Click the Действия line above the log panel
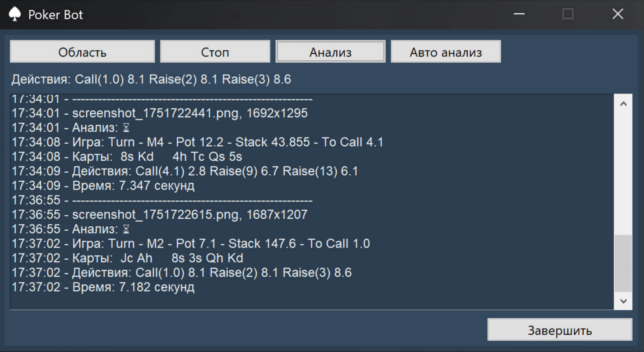 [x=152, y=78]
